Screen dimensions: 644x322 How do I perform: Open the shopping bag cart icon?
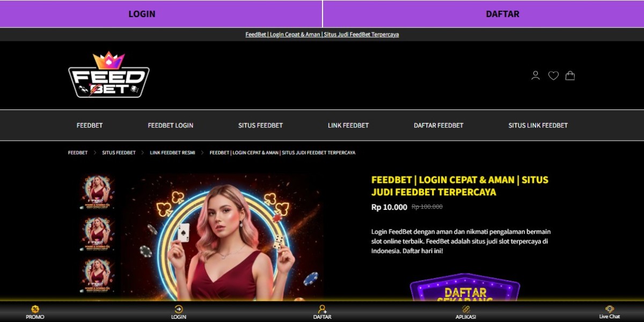tap(570, 76)
